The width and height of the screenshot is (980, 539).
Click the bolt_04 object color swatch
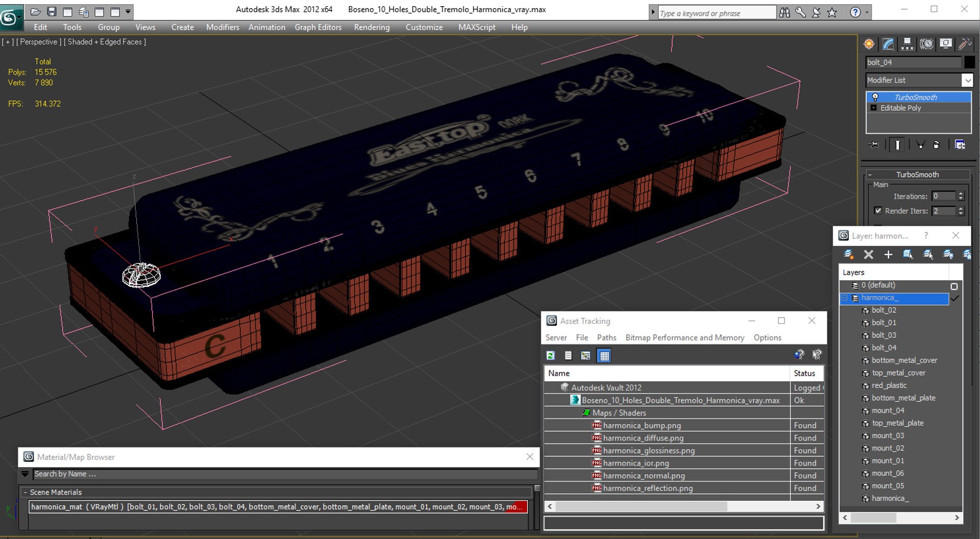click(x=969, y=62)
